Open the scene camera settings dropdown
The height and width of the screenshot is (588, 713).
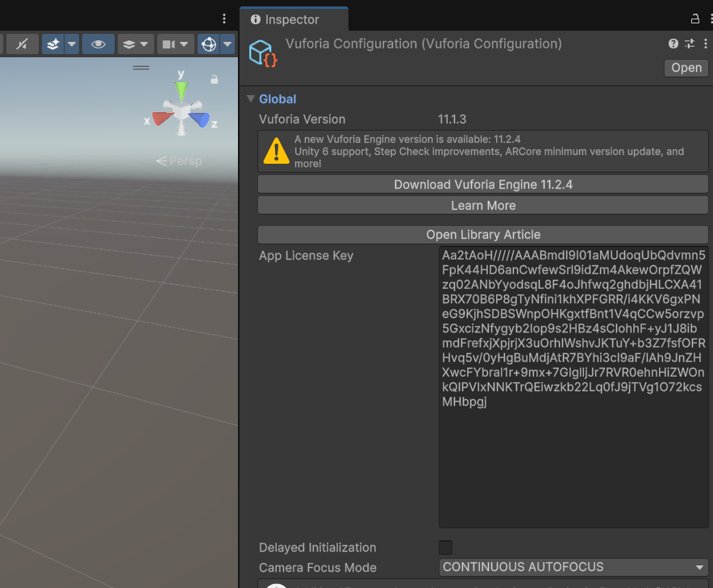pyautogui.click(x=176, y=44)
